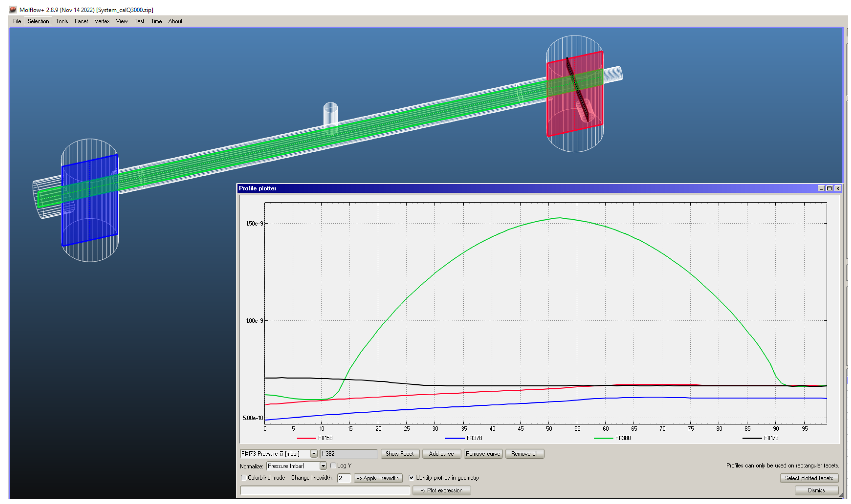Screen dimensions: 851x504
Task: Open the Facet menu
Action: tap(81, 21)
